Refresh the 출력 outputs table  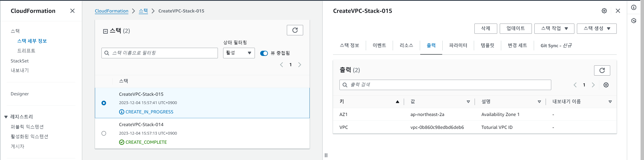(x=602, y=70)
